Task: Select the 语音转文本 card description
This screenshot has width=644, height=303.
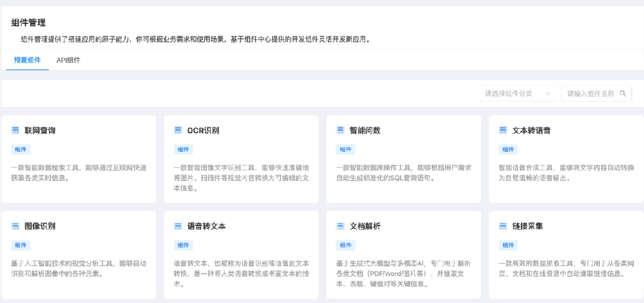Action: 241,273
